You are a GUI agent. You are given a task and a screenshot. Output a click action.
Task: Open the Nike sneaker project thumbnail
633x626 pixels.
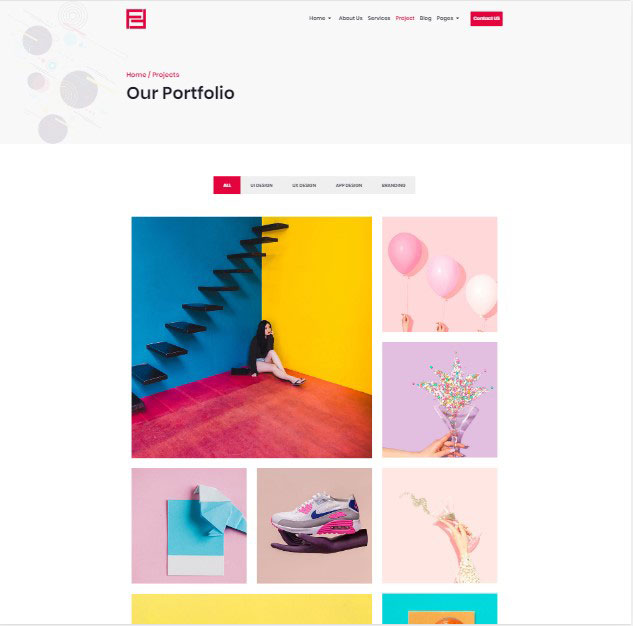pyautogui.click(x=314, y=526)
